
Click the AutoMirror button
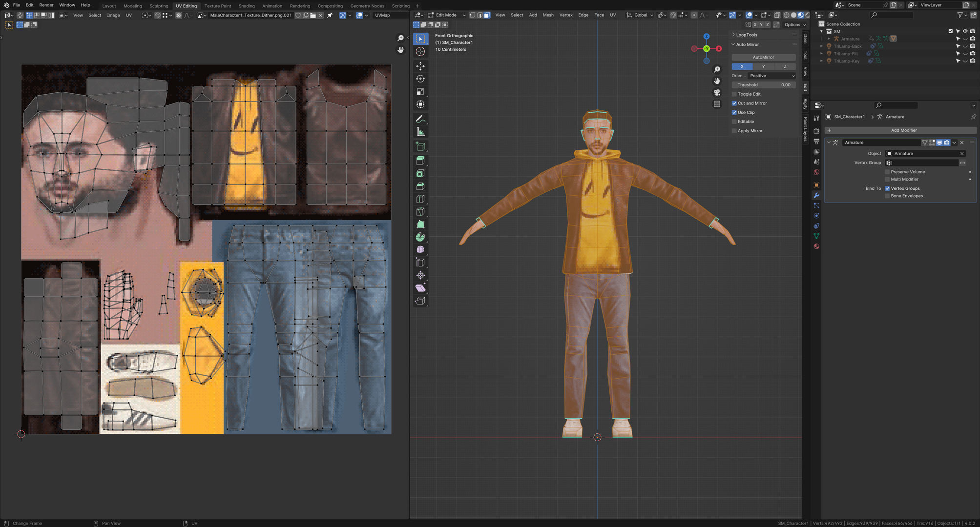tap(763, 57)
